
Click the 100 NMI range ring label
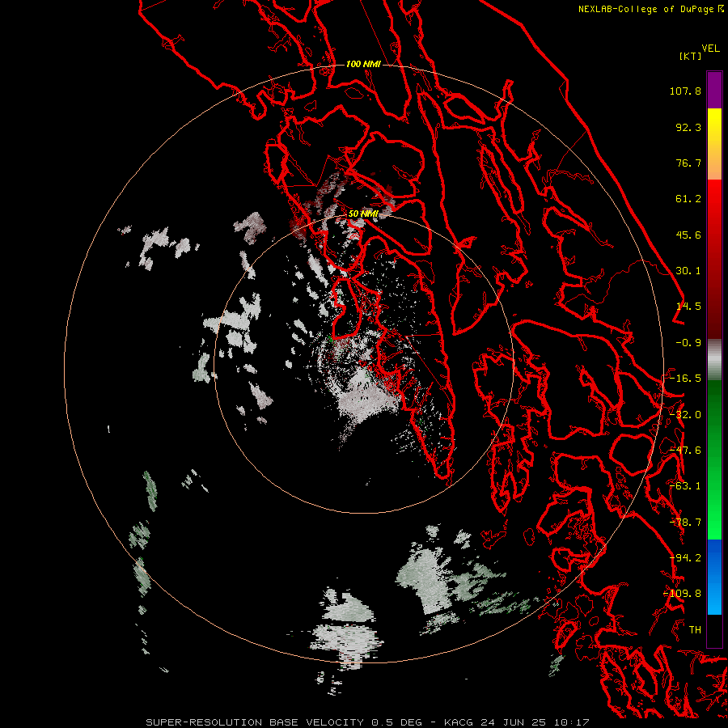363,64
